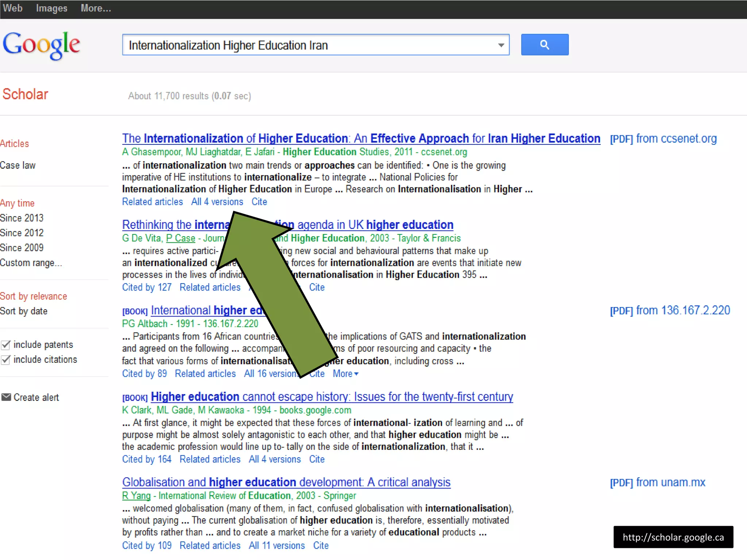Open author P Case profile link

181,238
